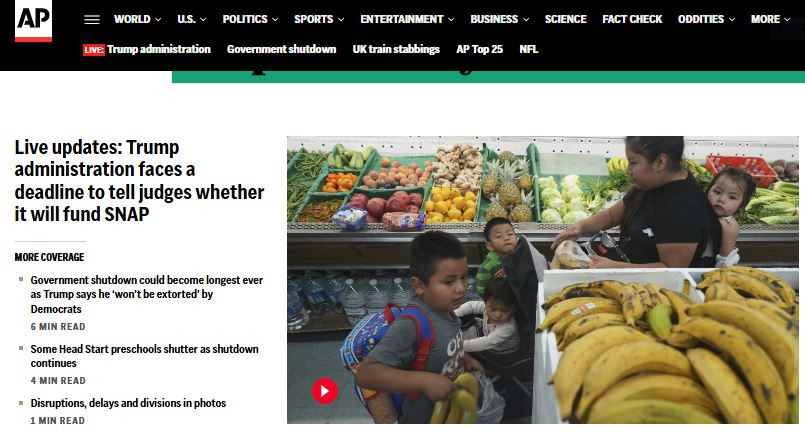Viewport: 805px width, 431px height.
Task: Expand the More menu
Action: (770, 19)
